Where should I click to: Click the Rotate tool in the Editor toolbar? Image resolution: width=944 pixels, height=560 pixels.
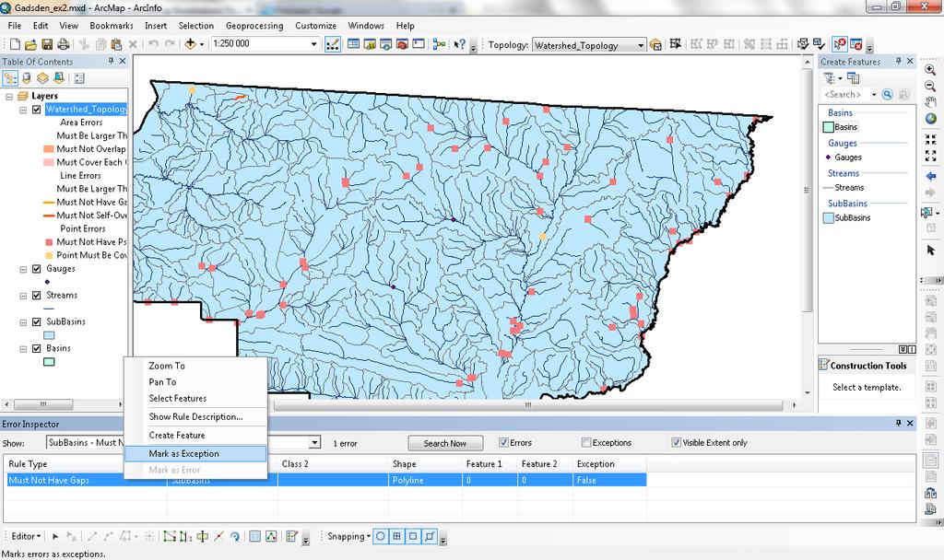click(234, 536)
